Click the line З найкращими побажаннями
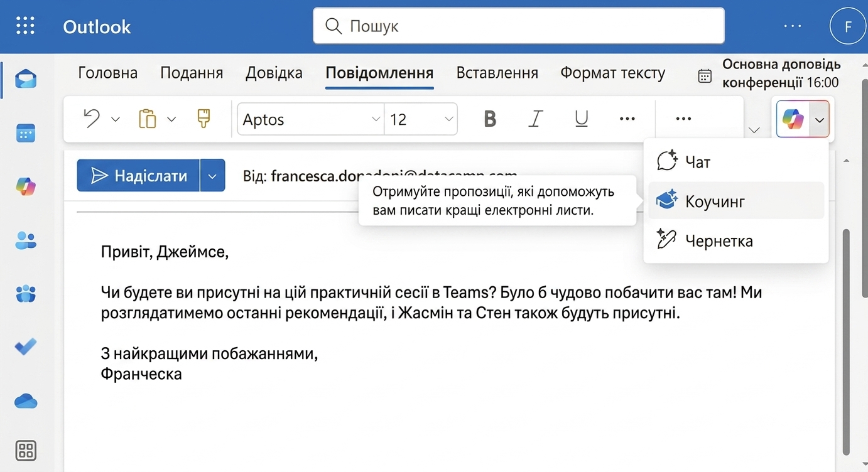868x472 pixels. click(210, 354)
